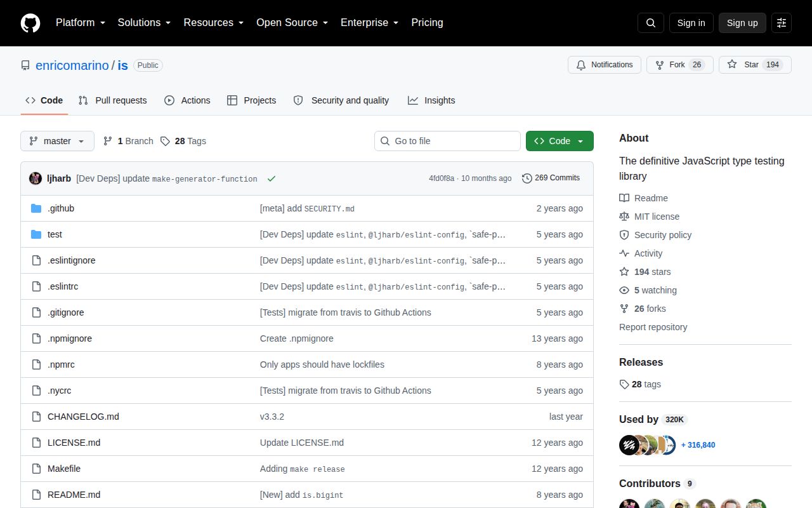
Task: Star the repository with the Star button
Action: coord(755,65)
